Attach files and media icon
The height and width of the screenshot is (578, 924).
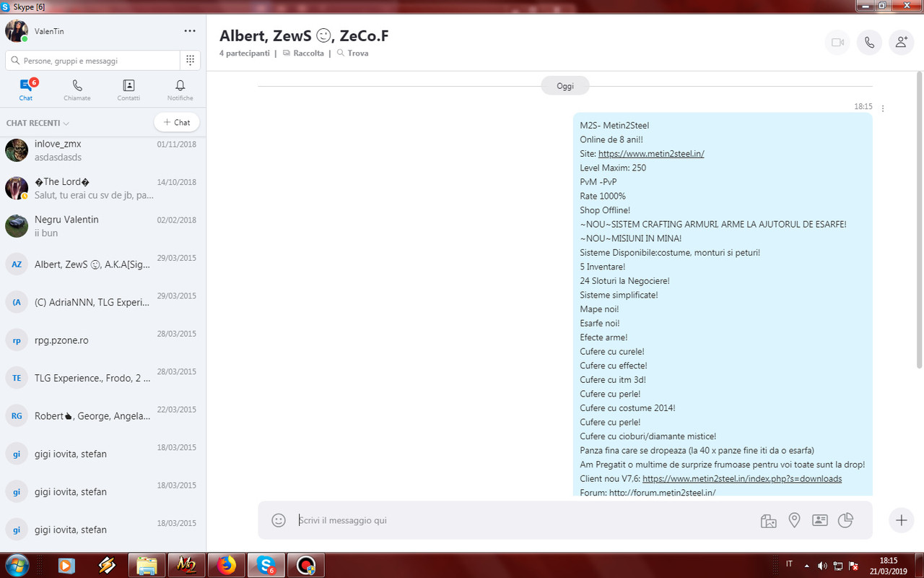tap(768, 520)
